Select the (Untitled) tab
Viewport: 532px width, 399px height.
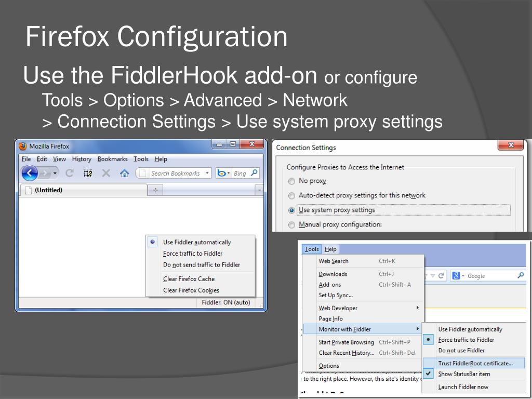pos(84,190)
